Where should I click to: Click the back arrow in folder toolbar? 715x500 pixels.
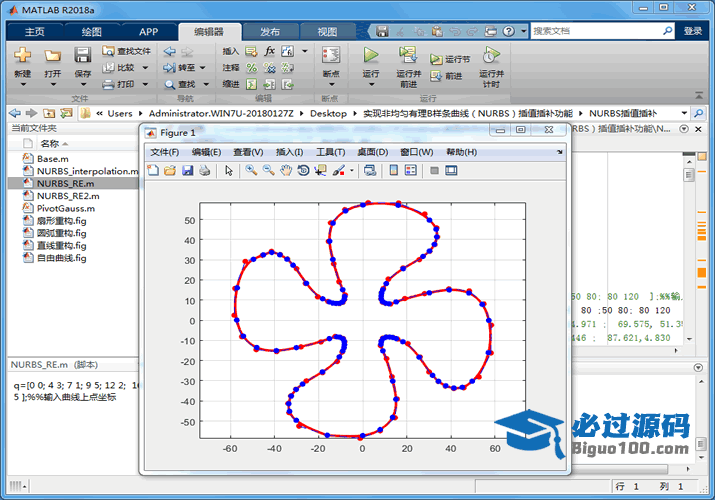coord(15,113)
